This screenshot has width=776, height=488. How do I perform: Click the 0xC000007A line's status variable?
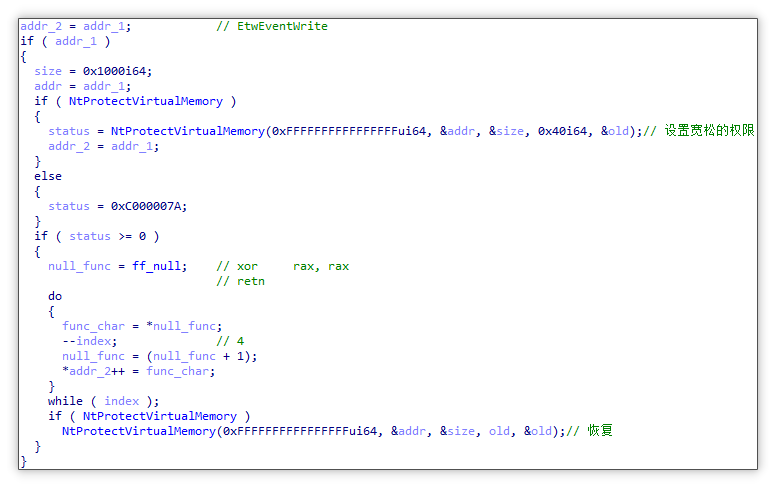click(69, 206)
